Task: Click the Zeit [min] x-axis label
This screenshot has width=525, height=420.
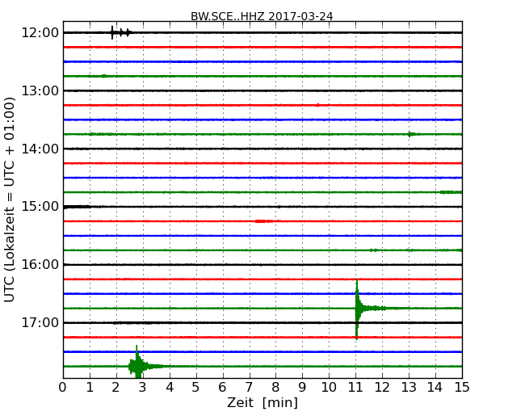Action: [262, 403]
